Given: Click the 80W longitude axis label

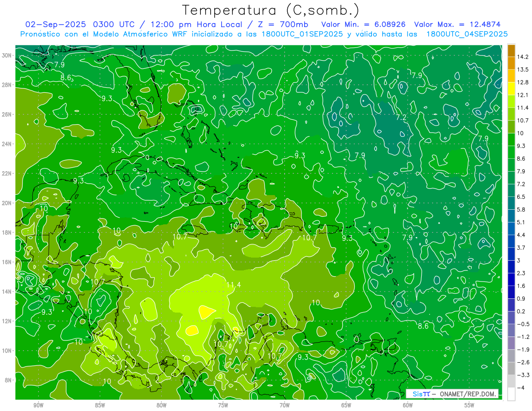Looking at the screenshot, I should coord(161,405).
